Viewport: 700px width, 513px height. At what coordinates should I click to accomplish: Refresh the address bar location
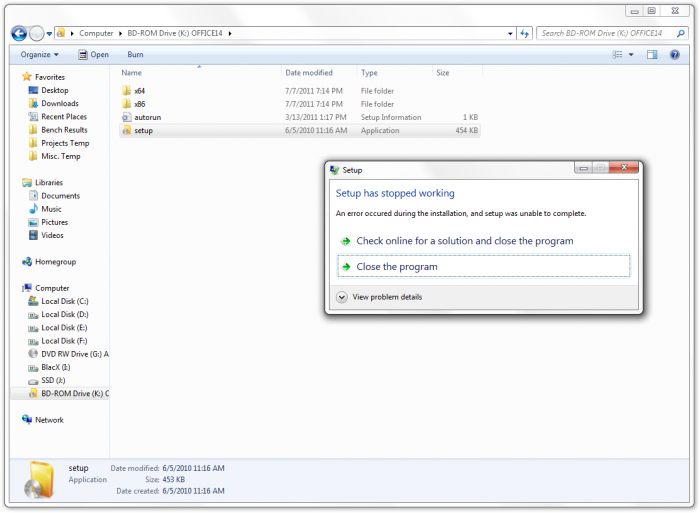[525, 33]
